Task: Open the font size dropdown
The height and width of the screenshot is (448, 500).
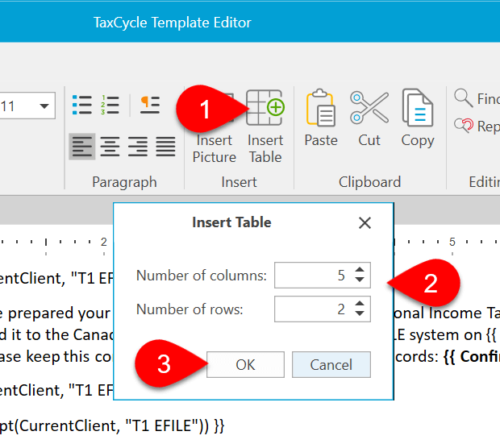Action: point(44,106)
